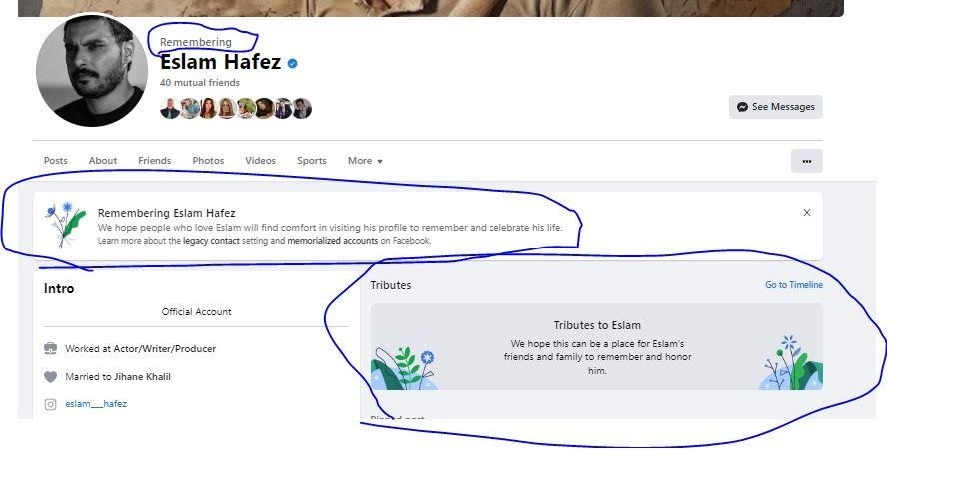The height and width of the screenshot is (495, 980).
Task: Follow the Go to Timeline link
Action: [794, 285]
